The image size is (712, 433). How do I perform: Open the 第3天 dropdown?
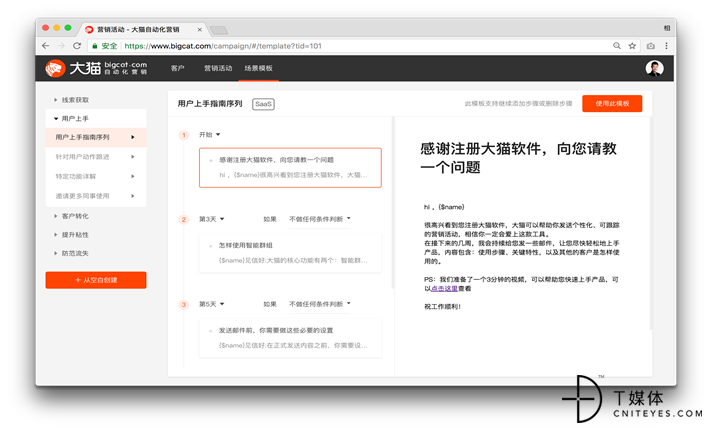pos(212,219)
